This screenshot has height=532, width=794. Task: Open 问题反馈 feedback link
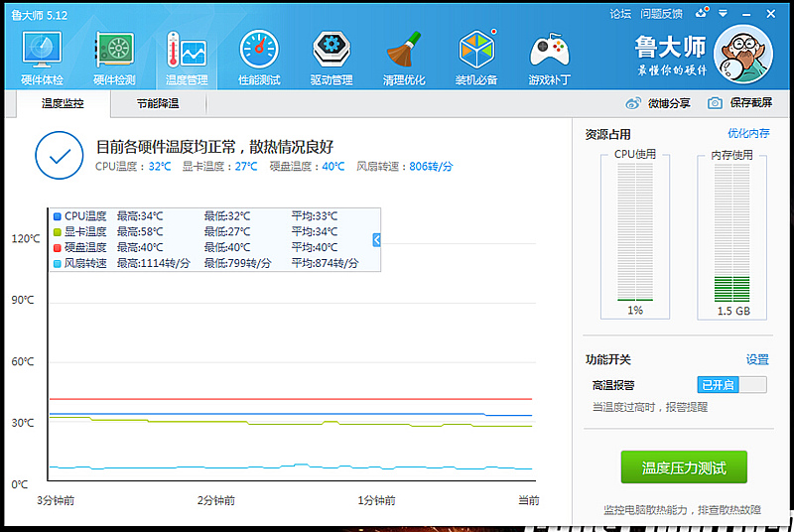[x=661, y=14]
